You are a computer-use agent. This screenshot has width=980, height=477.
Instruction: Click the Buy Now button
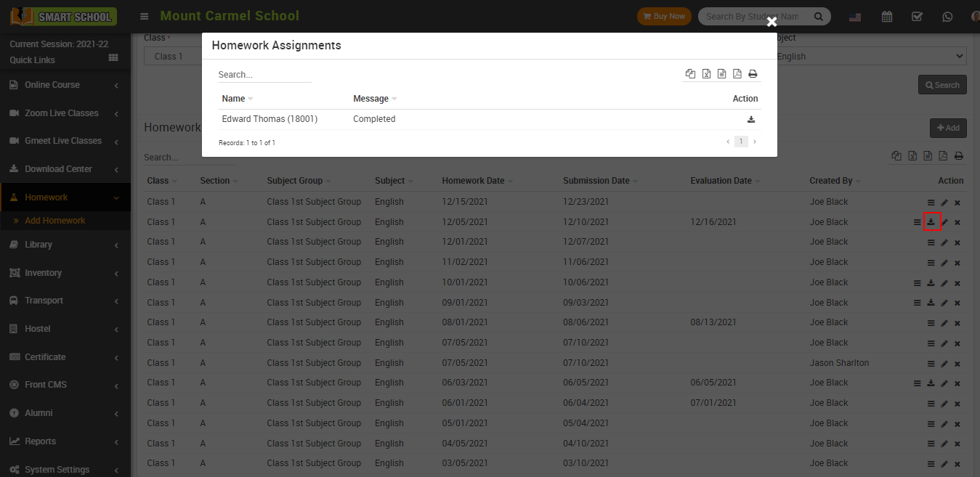[x=663, y=17]
